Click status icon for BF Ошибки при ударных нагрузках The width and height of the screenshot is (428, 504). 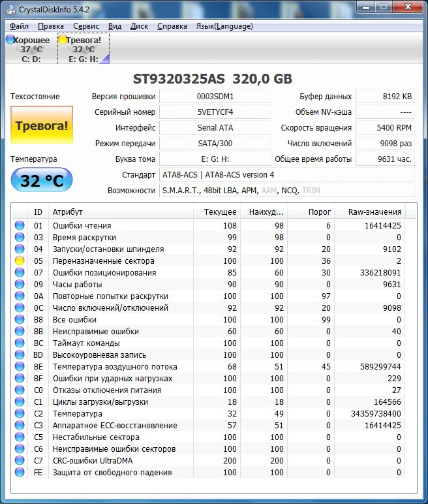pos(20,378)
